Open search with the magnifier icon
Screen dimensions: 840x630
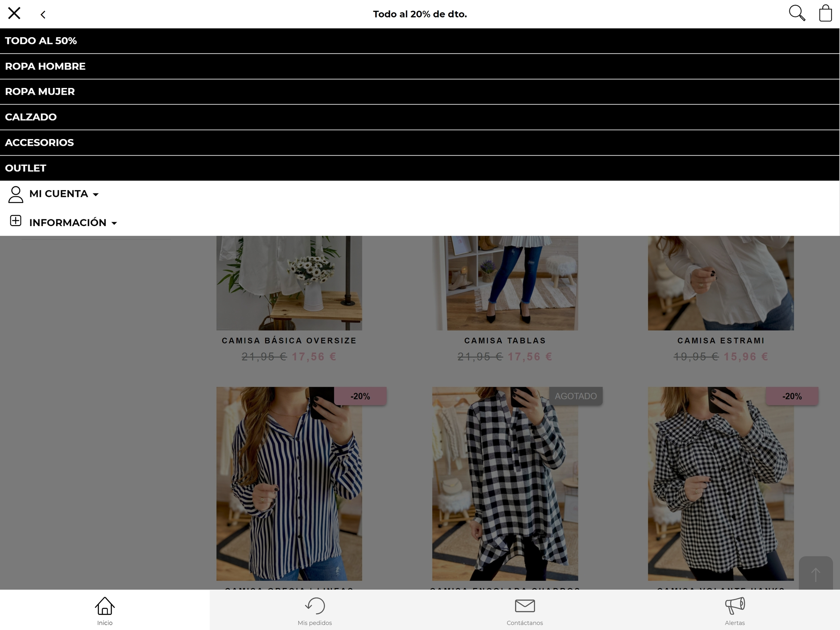796,13
